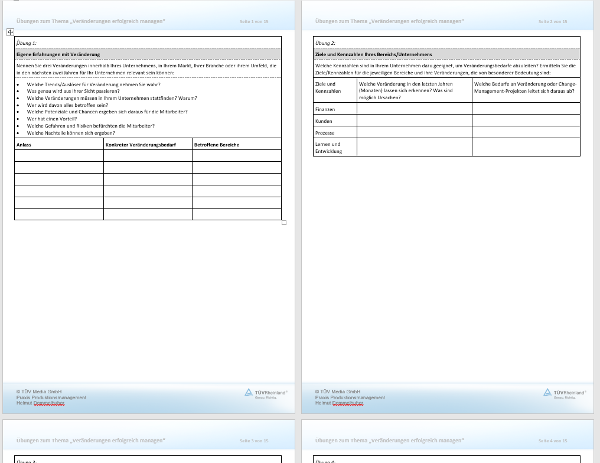Screen dimensions: 600x463
Task: Click the bullet 'Wer hat einen Vorteil?'
Action: [x=51, y=118]
